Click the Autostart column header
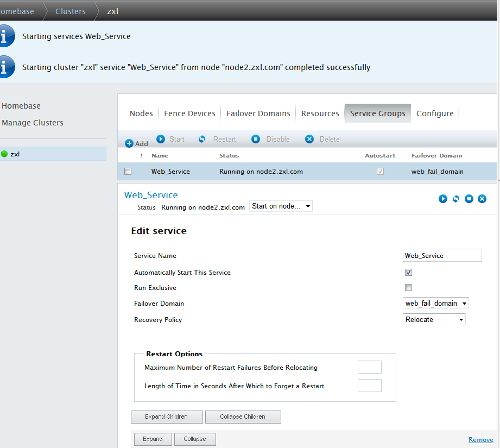 (380, 156)
